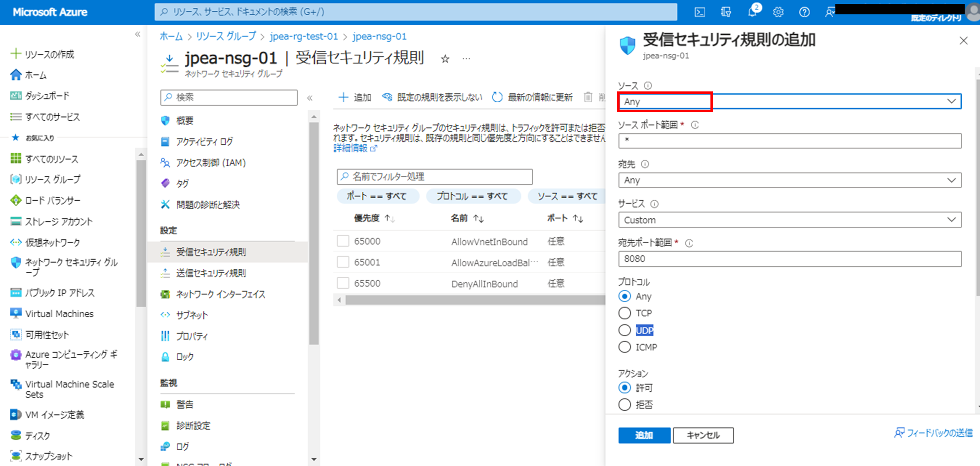Screen dimensions: 980x466
Task: Sort by 名前 (name) column
Action: coord(467,218)
